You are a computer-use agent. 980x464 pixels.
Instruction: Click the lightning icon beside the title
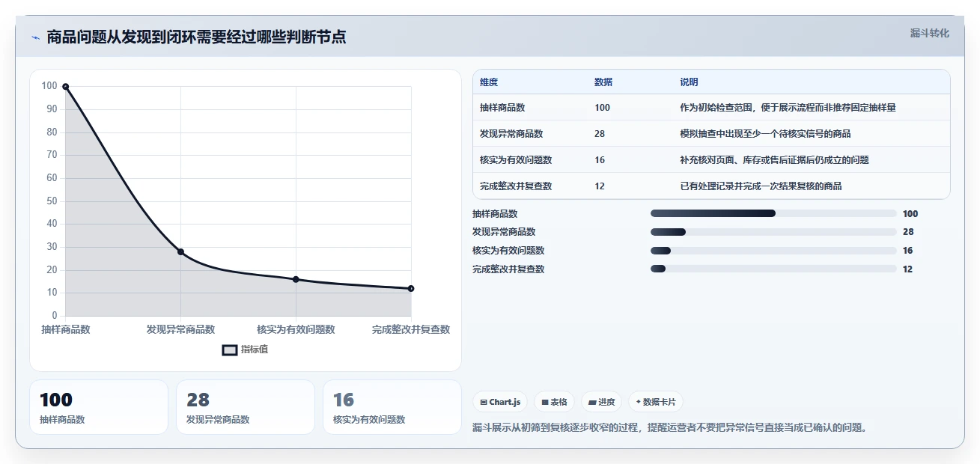[35, 37]
